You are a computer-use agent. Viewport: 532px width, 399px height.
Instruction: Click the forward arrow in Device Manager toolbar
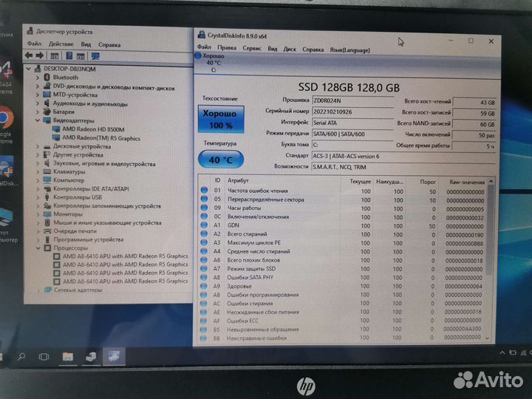[x=40, y=55]
